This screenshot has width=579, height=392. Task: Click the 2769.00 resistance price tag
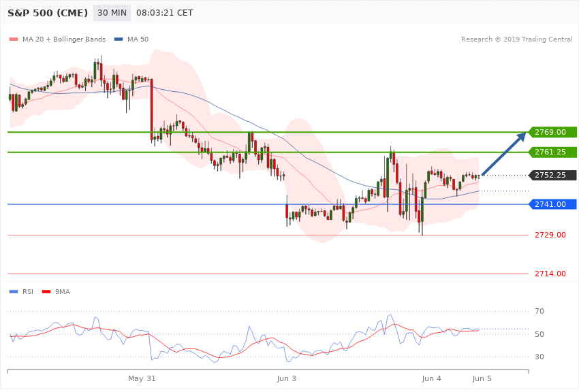[552, 132]
